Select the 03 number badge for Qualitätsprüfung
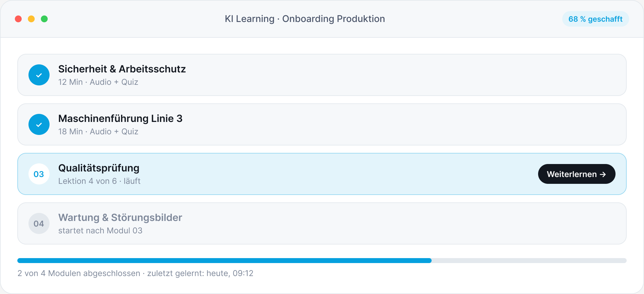 click(x=39, y=174)
